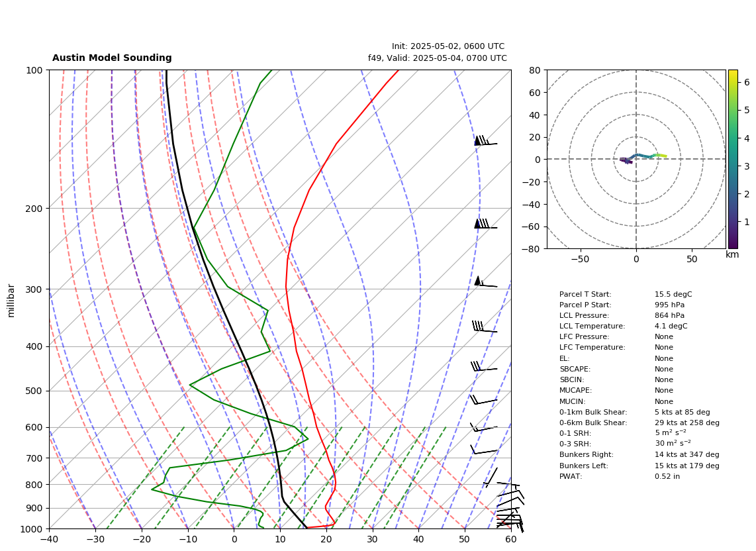756x551 pixels.
Task: Click the 500 pressure tick label
Action: pos(34,391)
